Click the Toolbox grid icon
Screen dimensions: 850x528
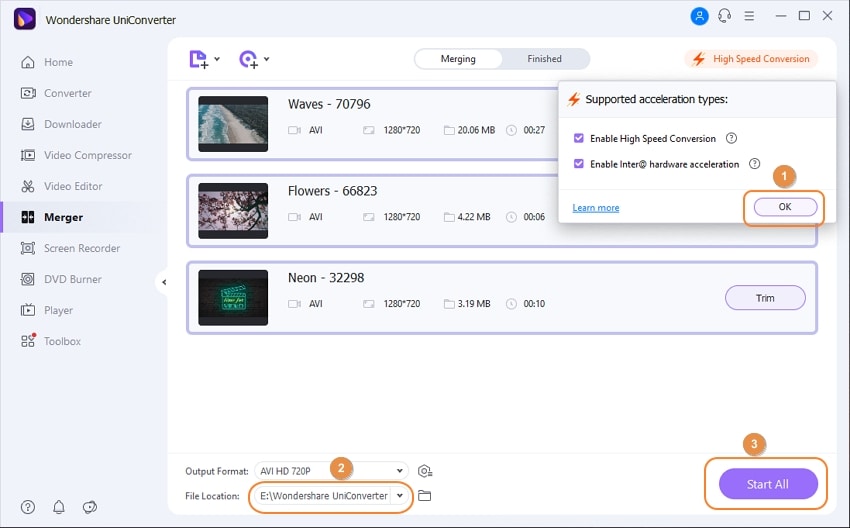[x=28, y=340]
